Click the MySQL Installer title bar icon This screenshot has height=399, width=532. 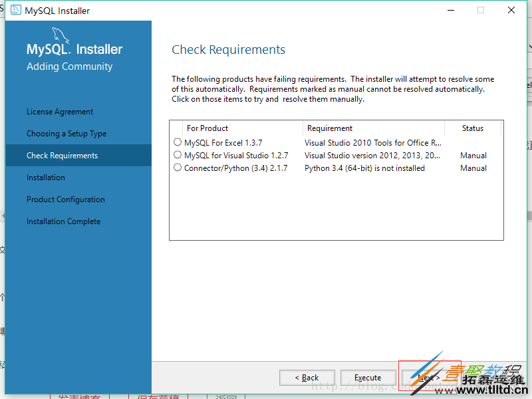tap(15, 10)
